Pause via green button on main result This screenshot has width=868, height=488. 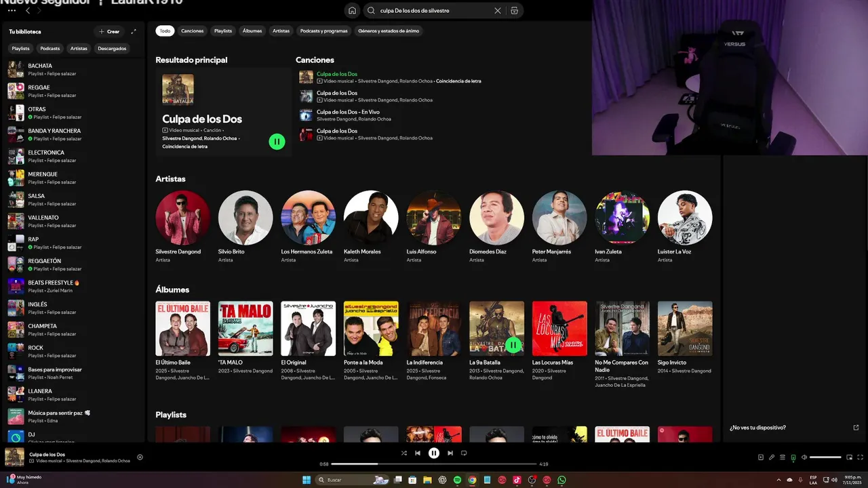[x=277, y=142]
